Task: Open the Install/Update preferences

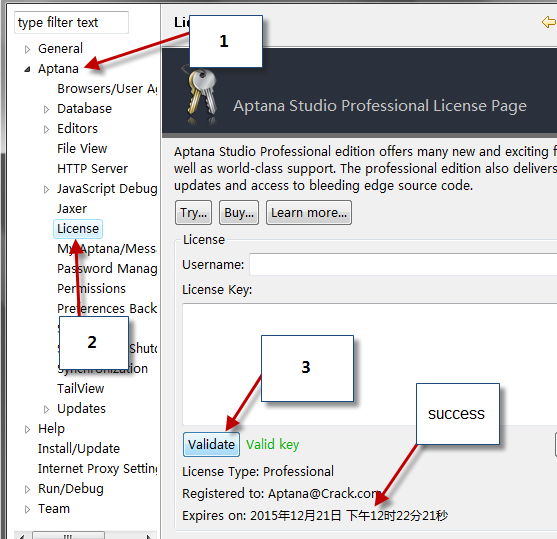Action: click(79, 448)
